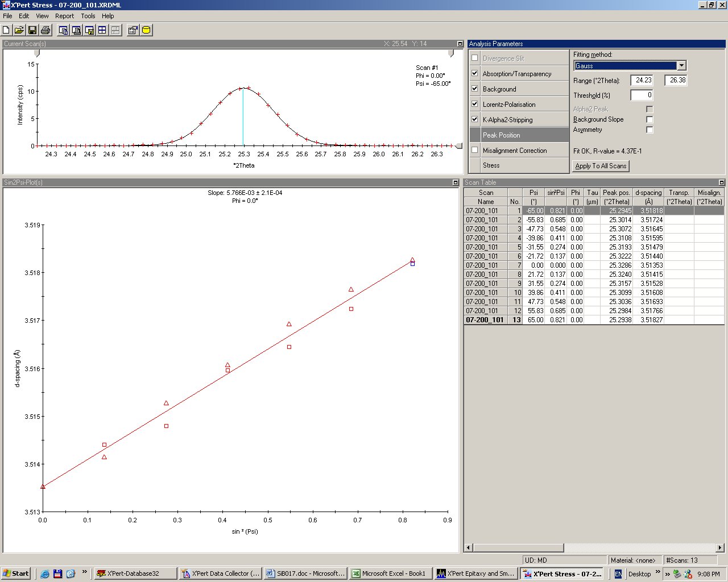Switch to Microsoft Excel - Book1 window
Screen dimensions: 728x582
391,574
